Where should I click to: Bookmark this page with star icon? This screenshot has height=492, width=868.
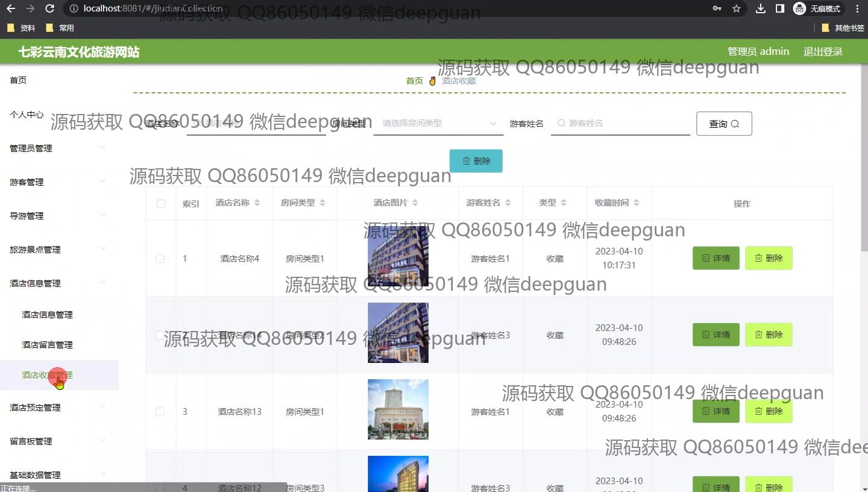coord(736,8)
